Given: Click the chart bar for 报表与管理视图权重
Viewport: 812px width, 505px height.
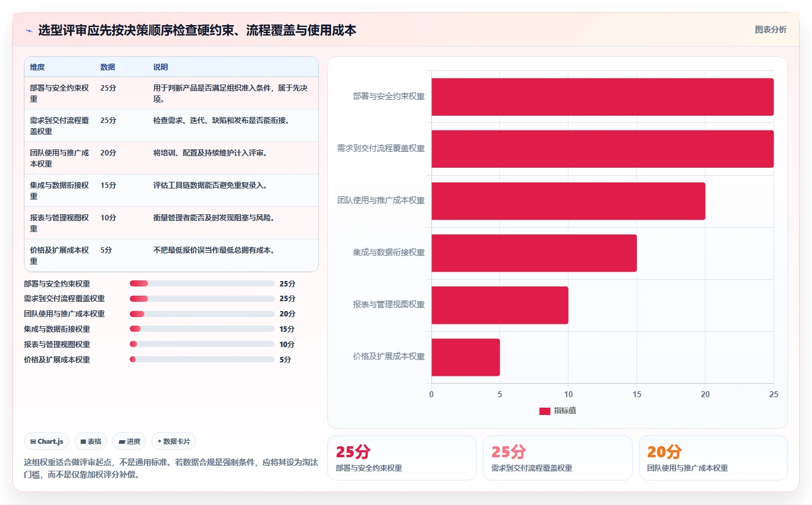Looking at the screenshot, I should click(x=500, y=305).
